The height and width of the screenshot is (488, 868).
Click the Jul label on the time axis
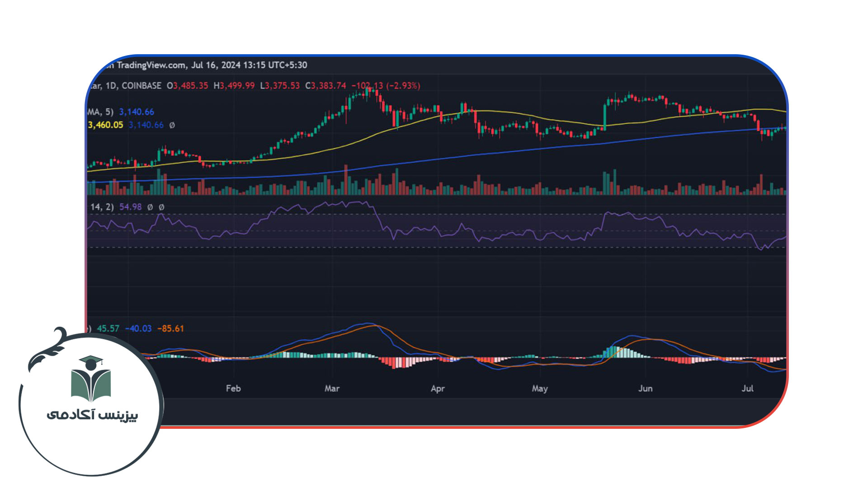747,388
